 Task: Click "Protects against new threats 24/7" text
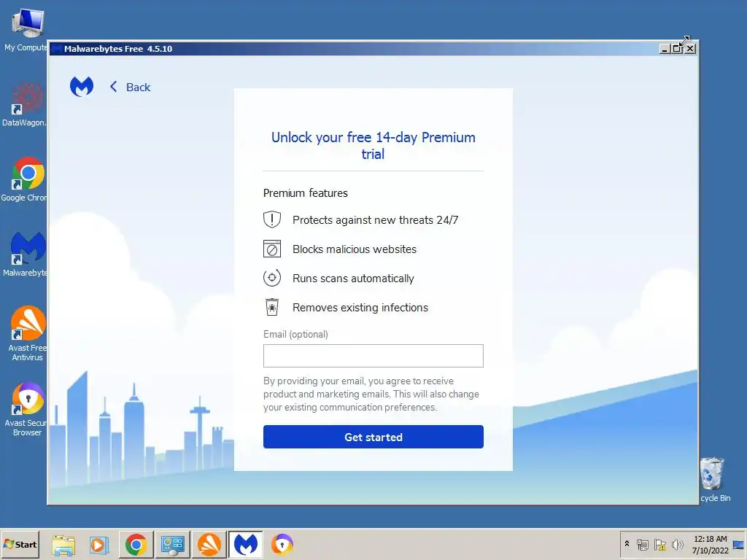pos(376,220)
